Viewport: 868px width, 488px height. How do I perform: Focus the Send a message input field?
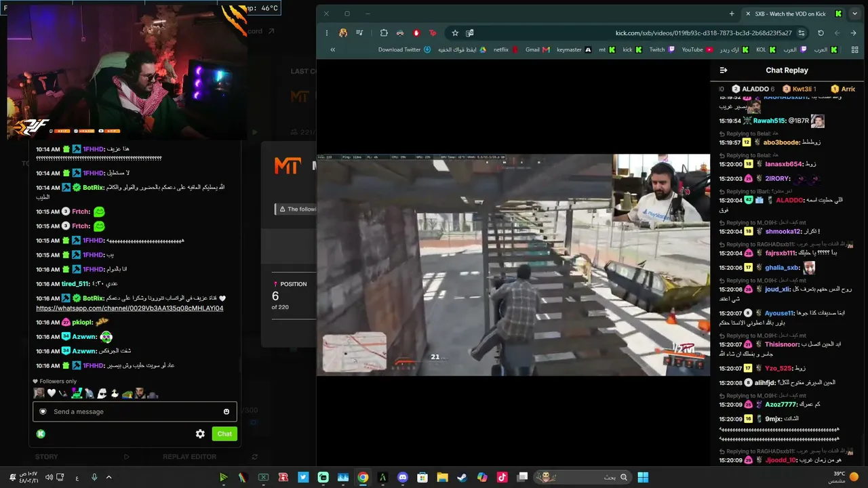[135, 411]
